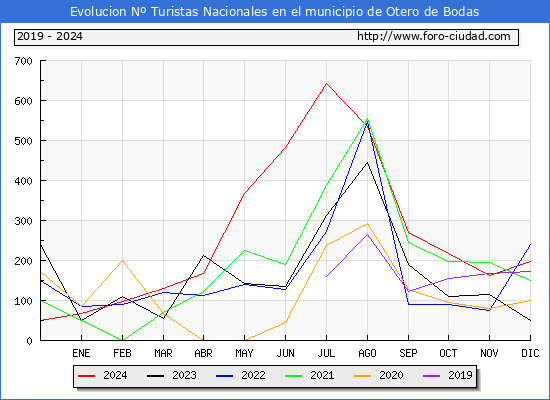Click the chart title about Otero de Bodas
550x400 pixels.
(275, 12)
